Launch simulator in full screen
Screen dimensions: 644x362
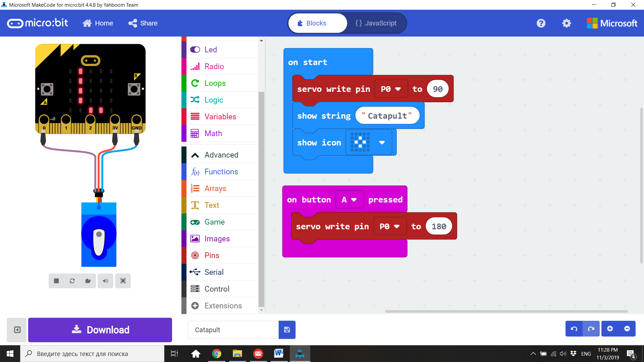pos(123,281)
